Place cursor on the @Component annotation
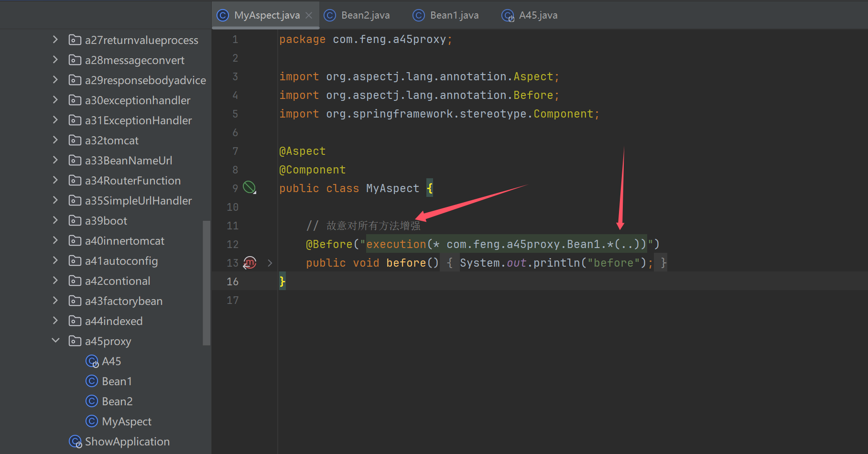Screen dimensions: 868x454 [312, 170]
